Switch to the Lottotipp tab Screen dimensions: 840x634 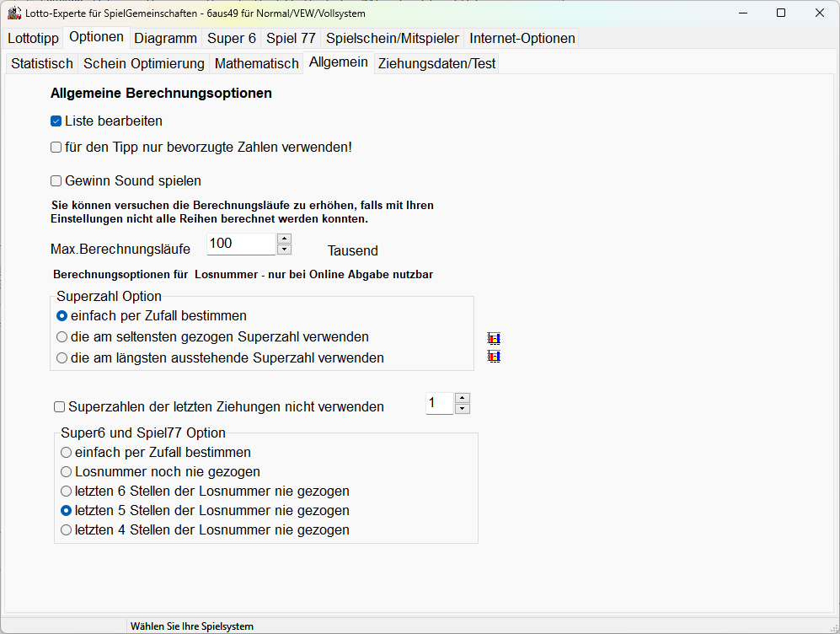pos(34,38)
